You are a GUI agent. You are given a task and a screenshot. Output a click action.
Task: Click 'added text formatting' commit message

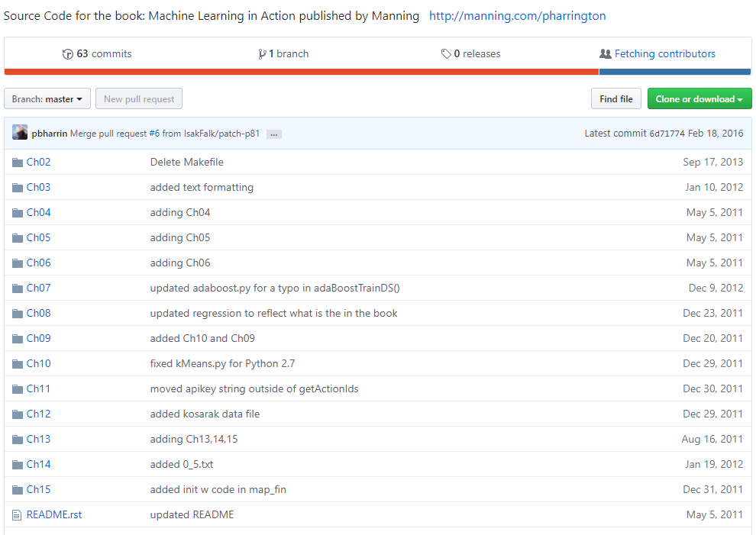pos(202,187)
